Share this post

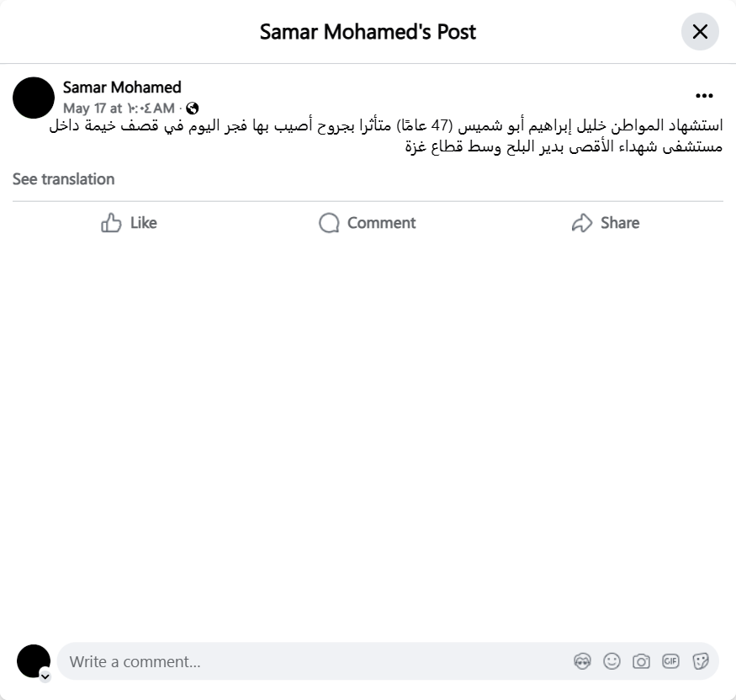[605, 223]
